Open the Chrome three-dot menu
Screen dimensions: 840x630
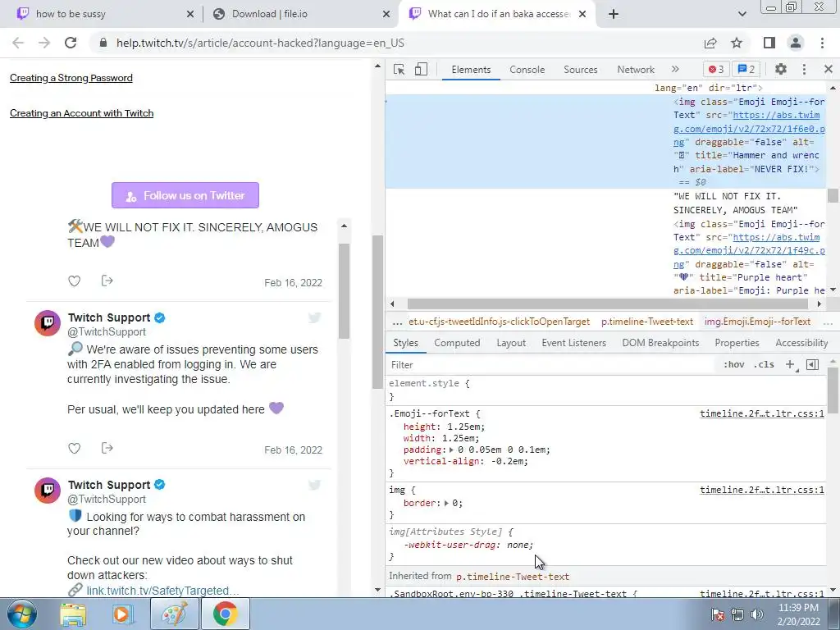coord(822,43)
